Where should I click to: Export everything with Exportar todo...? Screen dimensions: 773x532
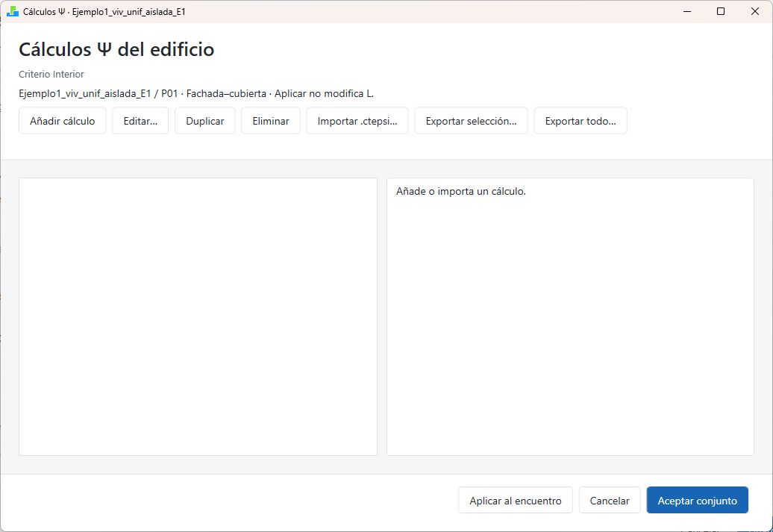[580, 121]
